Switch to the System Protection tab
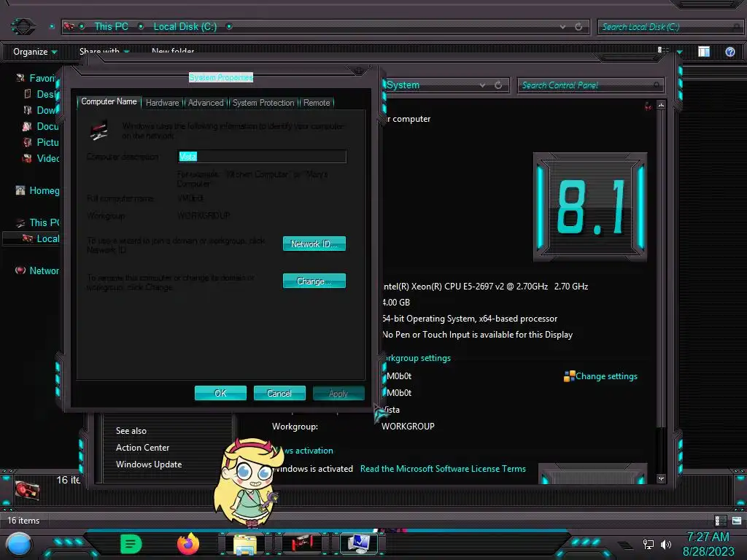Screen dimensions: 747x560 [263, 103]
